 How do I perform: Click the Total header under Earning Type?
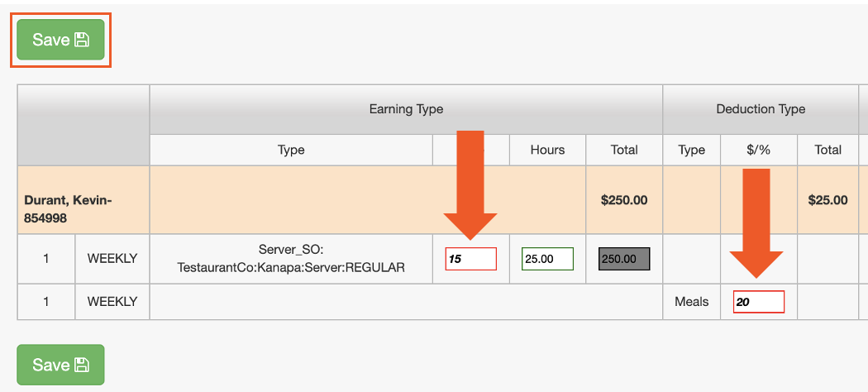(624, 150)
